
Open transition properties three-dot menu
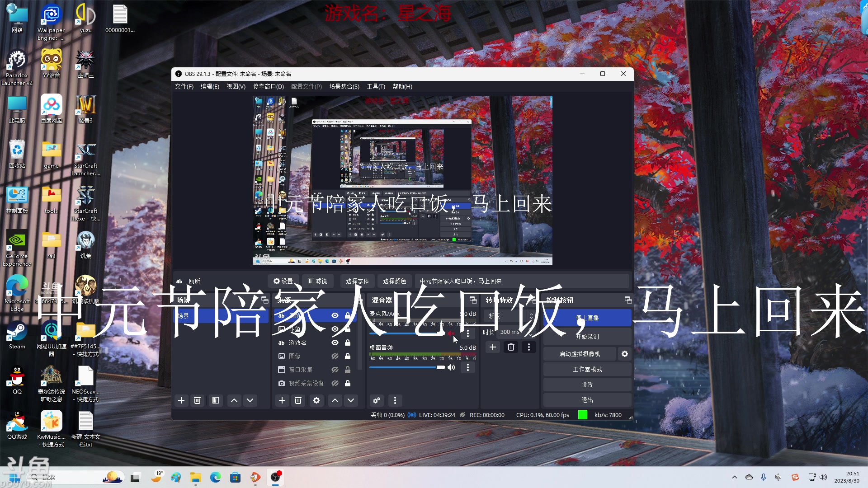click(x=529, y=347)
